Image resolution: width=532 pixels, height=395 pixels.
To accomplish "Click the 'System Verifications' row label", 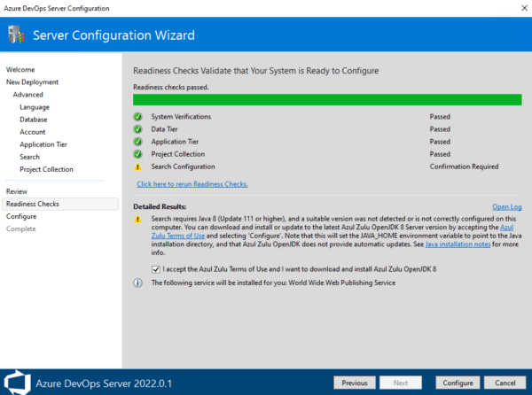I will click(181, 117).
